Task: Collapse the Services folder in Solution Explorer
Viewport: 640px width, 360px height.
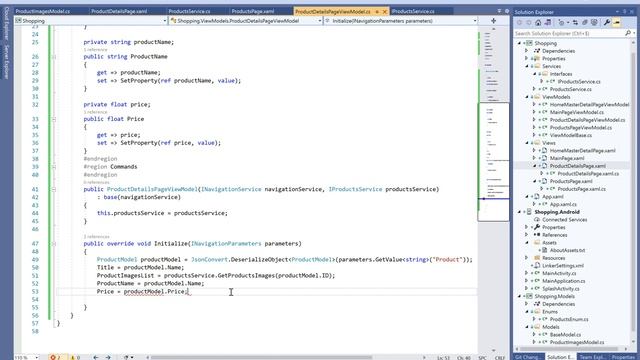Action: pos(527,66)
